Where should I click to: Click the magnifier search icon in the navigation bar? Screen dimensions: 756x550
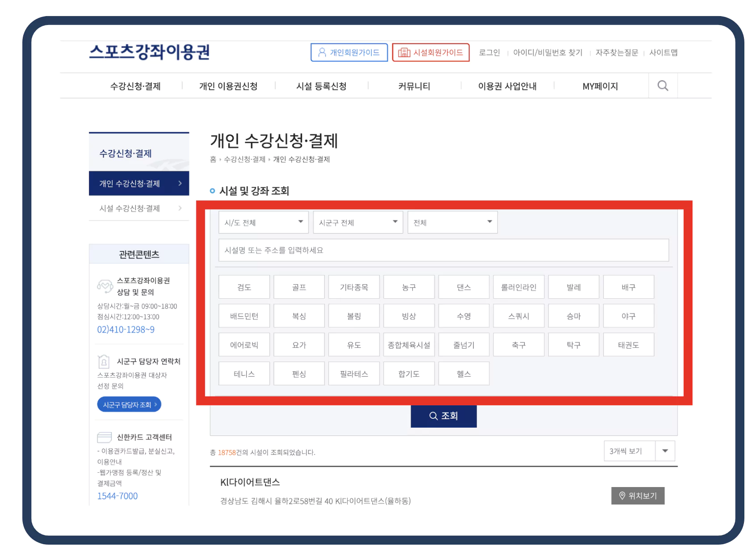pos(663,86)
